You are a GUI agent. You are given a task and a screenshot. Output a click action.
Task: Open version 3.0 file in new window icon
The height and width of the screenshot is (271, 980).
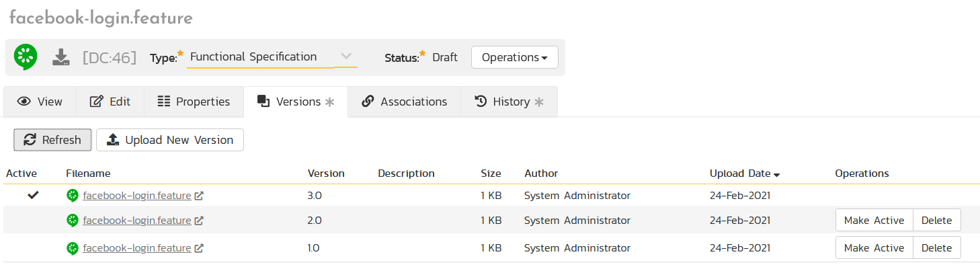click(x=199, y=196)
